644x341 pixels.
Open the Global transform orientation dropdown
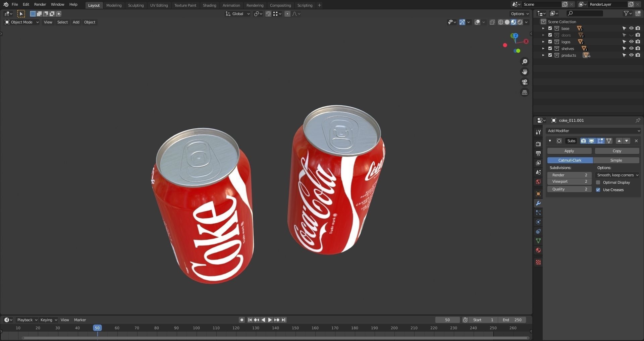(x=238, y=14)
